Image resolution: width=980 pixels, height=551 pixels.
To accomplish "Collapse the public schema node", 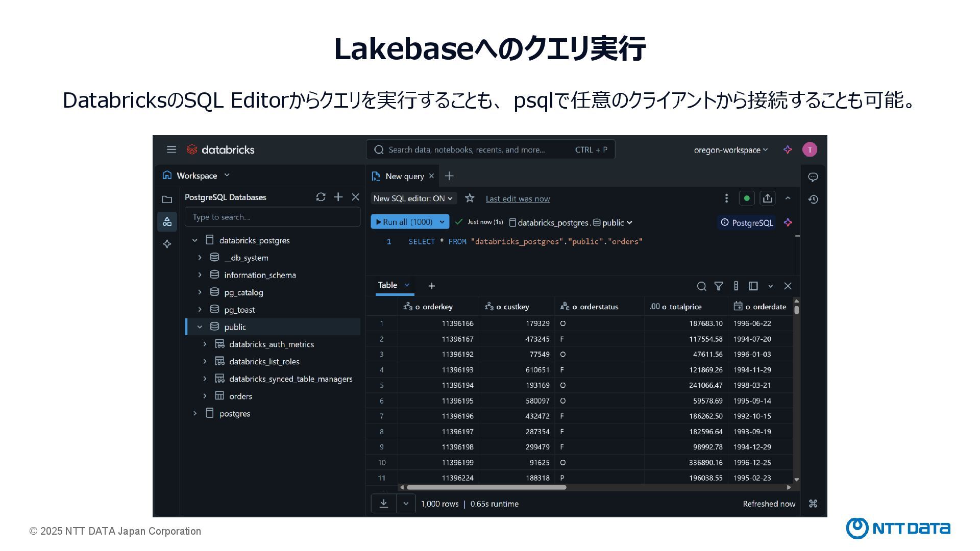I will click(x=200, y=327).
